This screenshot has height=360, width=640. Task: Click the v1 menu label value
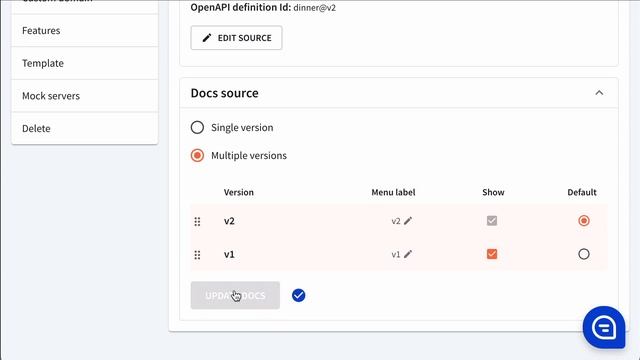coord(396,255)
